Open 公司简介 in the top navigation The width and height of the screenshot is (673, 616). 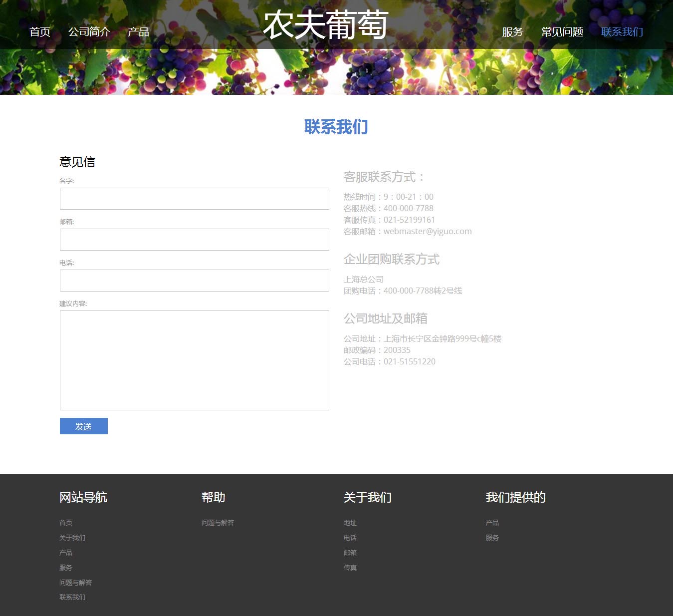[x=89, y=32]
